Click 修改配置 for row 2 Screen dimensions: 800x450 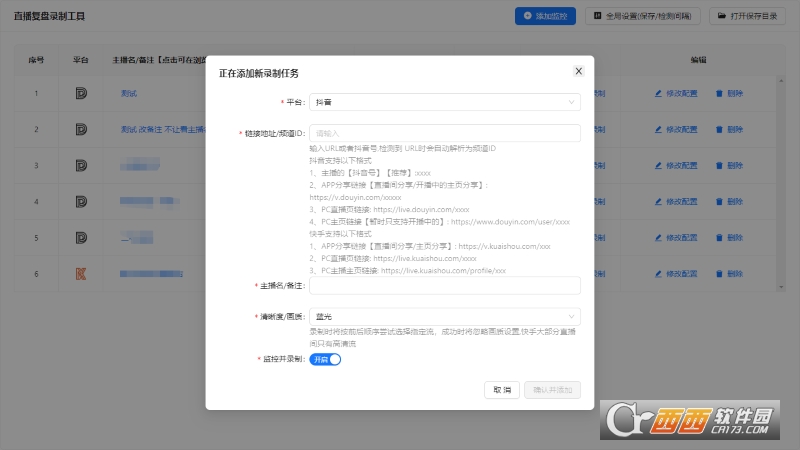pos(676,130)
